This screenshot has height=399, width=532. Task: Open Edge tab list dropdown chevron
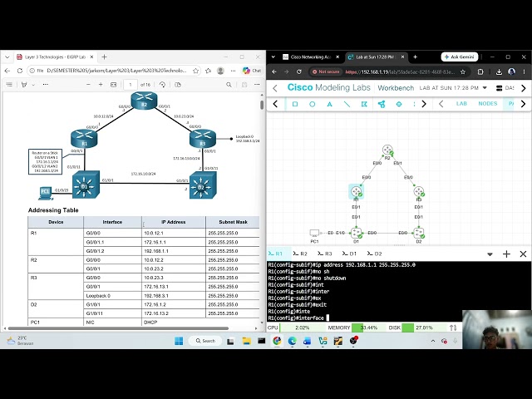[7, 57]
